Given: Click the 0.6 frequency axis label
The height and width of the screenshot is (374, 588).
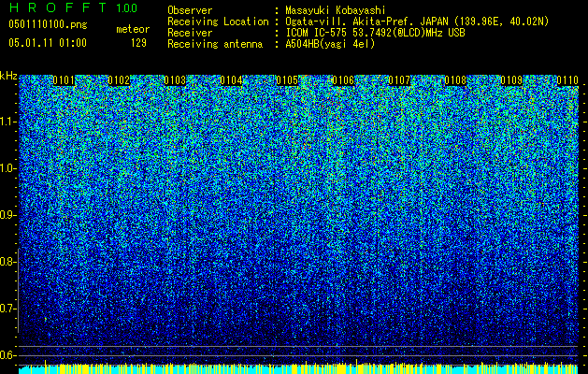Looking at the screenshot, I should point(8,355).
